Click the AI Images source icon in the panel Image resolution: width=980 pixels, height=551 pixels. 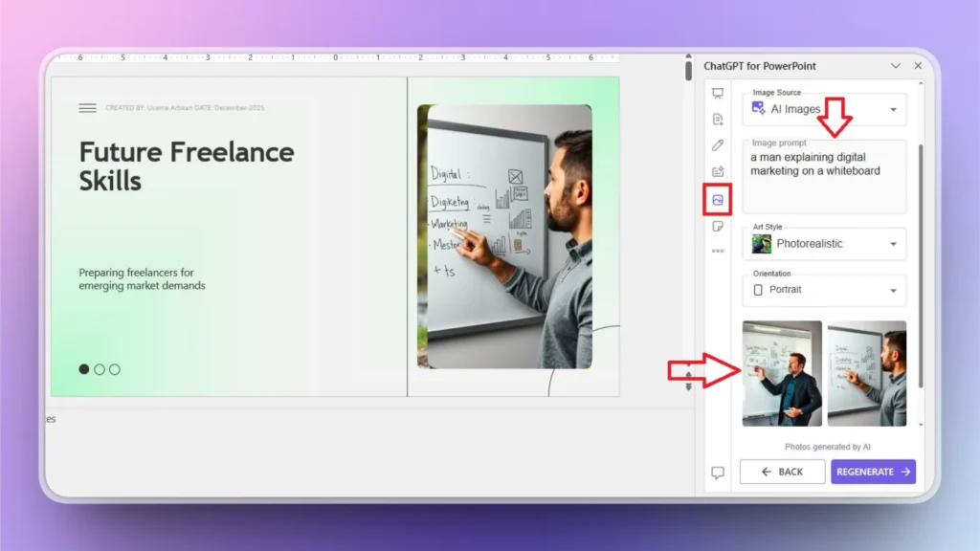pyautogui.click(x=757, y=109)
